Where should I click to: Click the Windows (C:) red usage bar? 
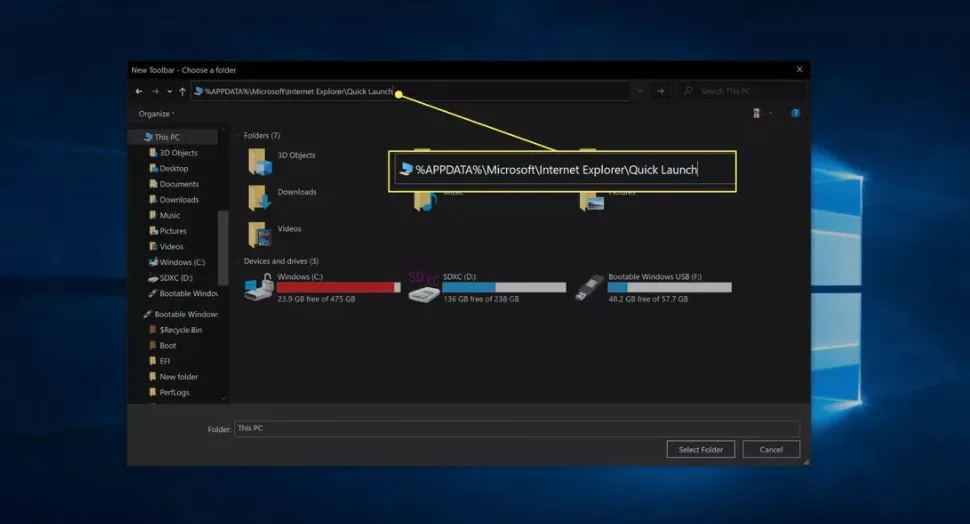point(338,287)
